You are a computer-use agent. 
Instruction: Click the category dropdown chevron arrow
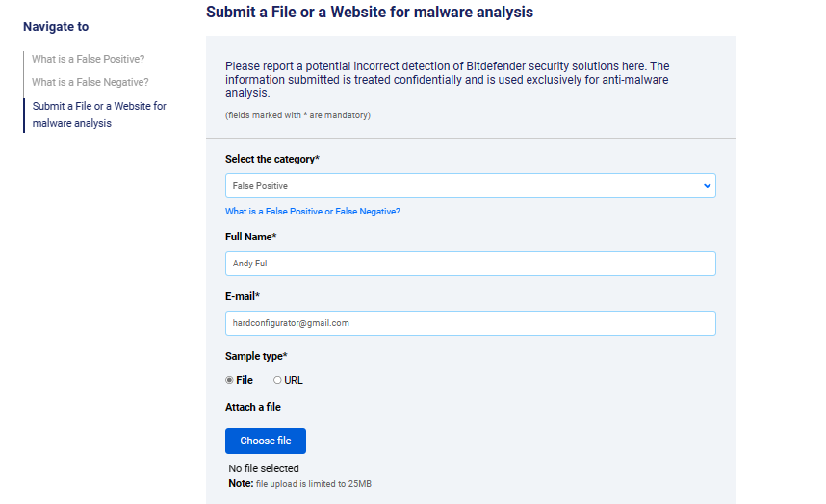[x=707, y=186]
